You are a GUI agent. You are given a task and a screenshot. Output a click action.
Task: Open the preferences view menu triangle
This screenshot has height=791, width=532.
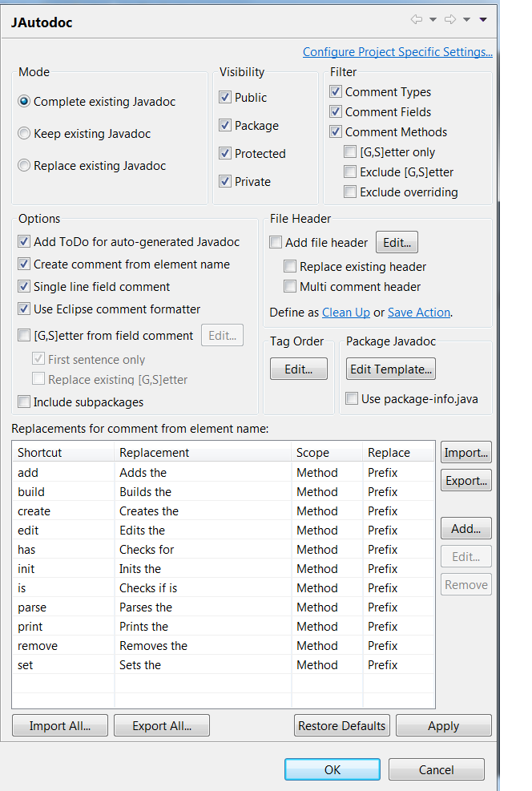(483, 20)
